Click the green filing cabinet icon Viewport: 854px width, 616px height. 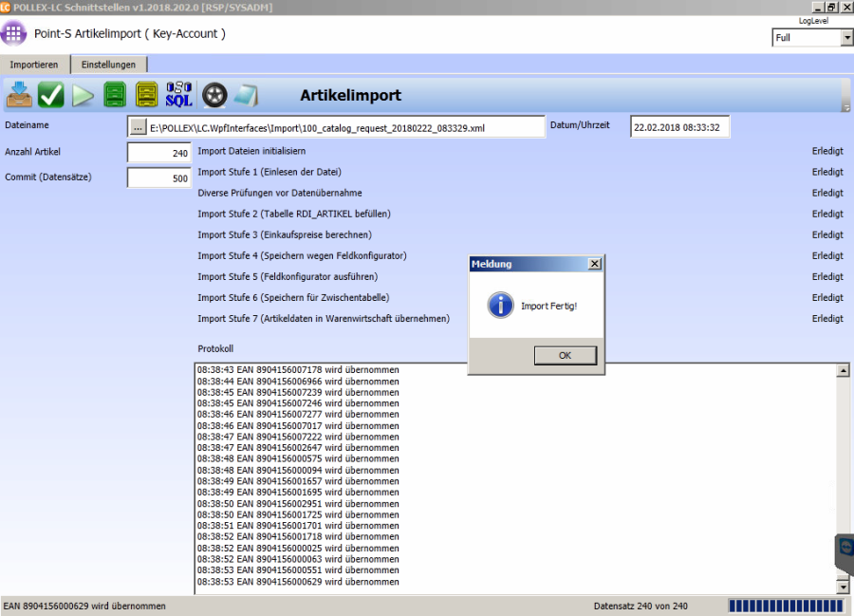coord(115,95)
